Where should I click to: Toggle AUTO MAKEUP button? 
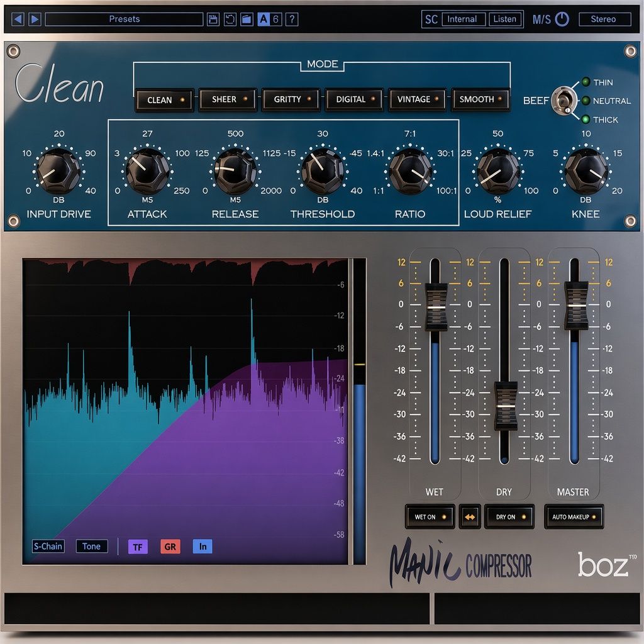tap(574, 517)
